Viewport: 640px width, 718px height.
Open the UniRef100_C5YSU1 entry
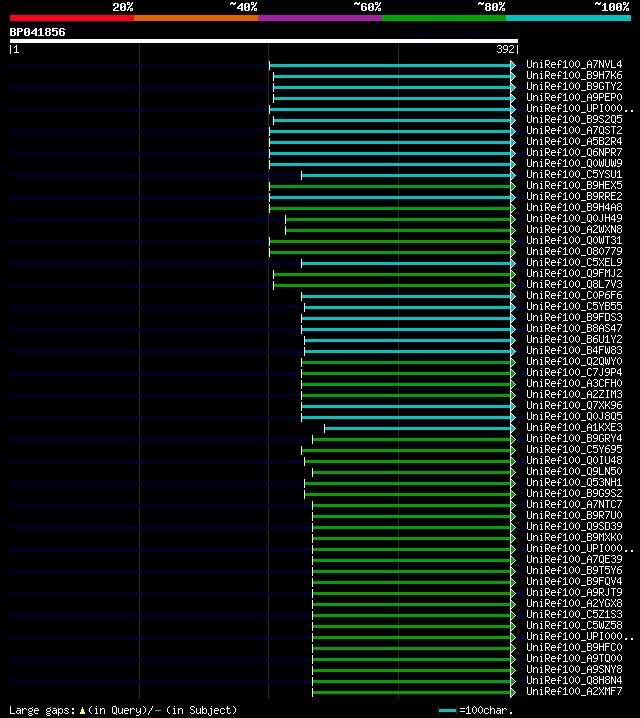tap(574, 174)
